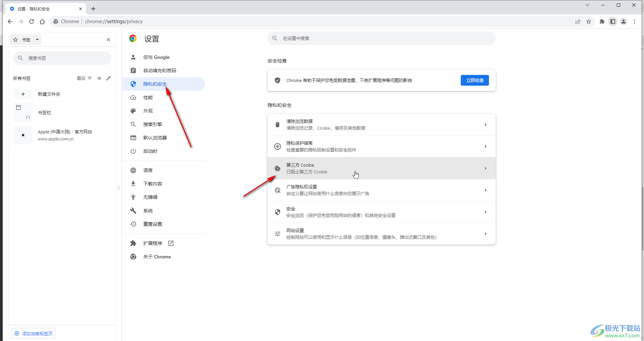The height and width of the screenshot is (341, 644).
Task: Click the address bar URL chrome://settings/privacy
Action: 114,22
